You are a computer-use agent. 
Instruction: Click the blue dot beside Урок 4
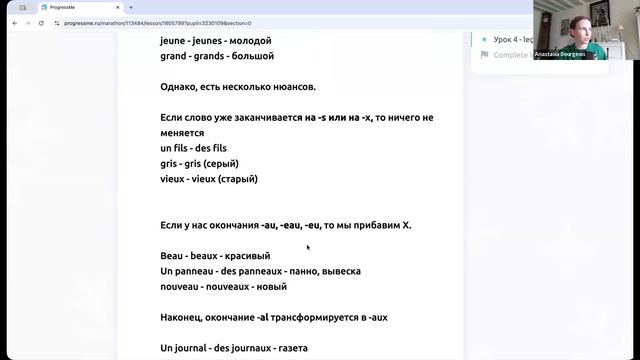click(x=484, y=40)
